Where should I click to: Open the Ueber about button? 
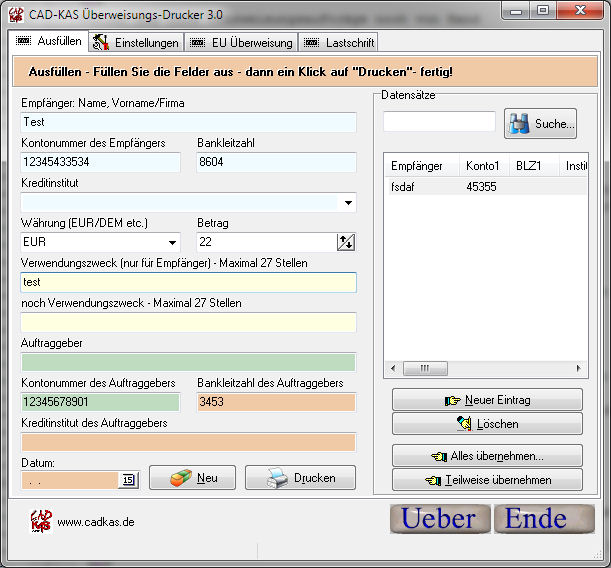439,519
